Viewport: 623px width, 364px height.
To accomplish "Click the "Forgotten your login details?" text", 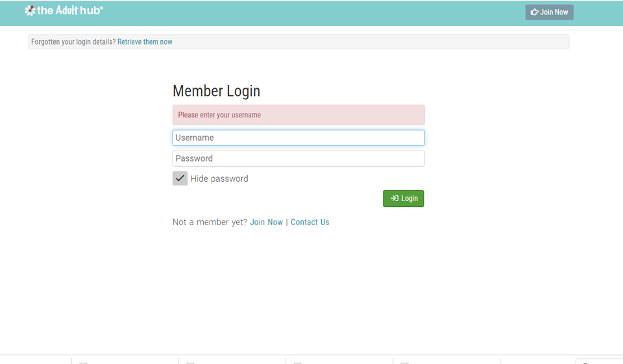I will [73, 42].
